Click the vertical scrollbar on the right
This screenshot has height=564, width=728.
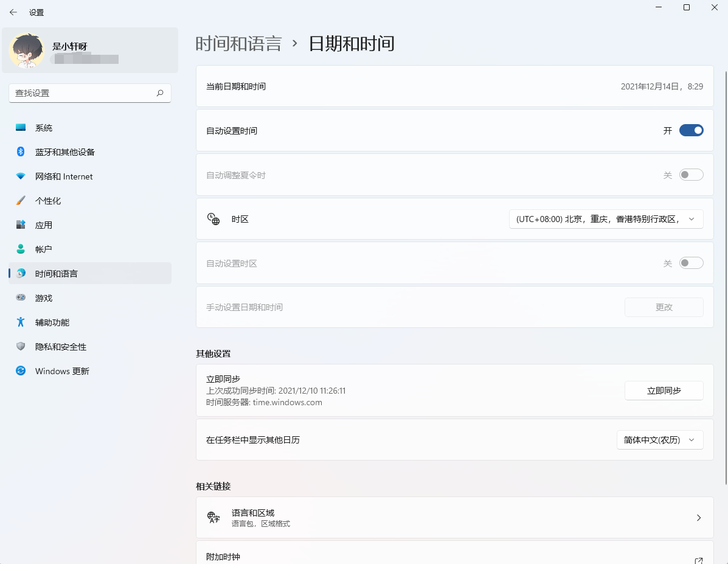726,277
